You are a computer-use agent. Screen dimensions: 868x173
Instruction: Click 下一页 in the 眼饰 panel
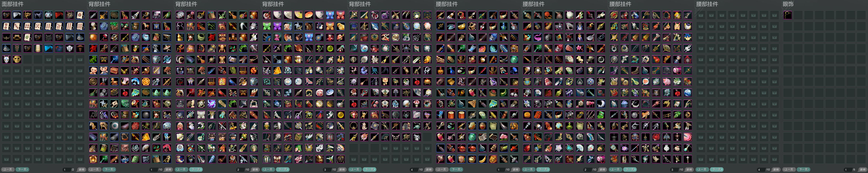(804, 170)
